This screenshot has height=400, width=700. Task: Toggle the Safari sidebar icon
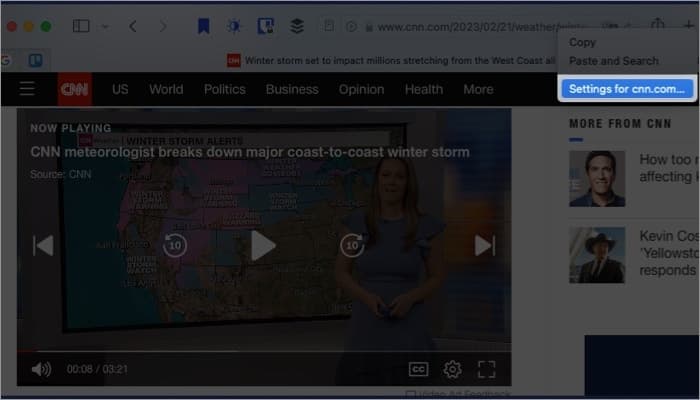[x=81, y=26]
